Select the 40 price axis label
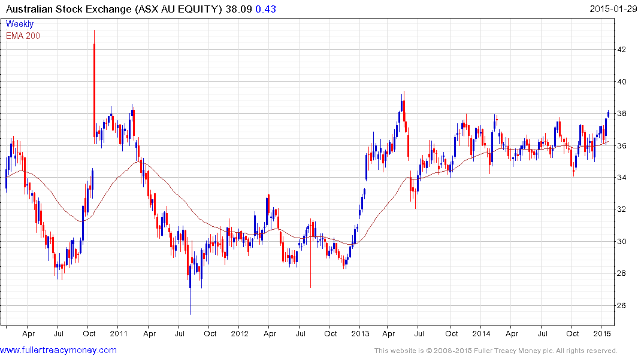This screenshot has width=644, height=359. pyautogui.click(x=622, y=81)
